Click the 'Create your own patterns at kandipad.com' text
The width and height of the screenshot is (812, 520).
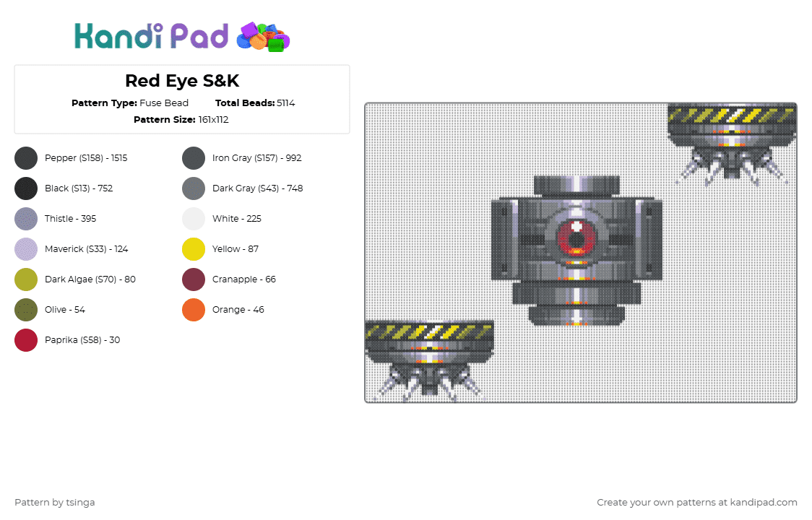coord(697,503)
